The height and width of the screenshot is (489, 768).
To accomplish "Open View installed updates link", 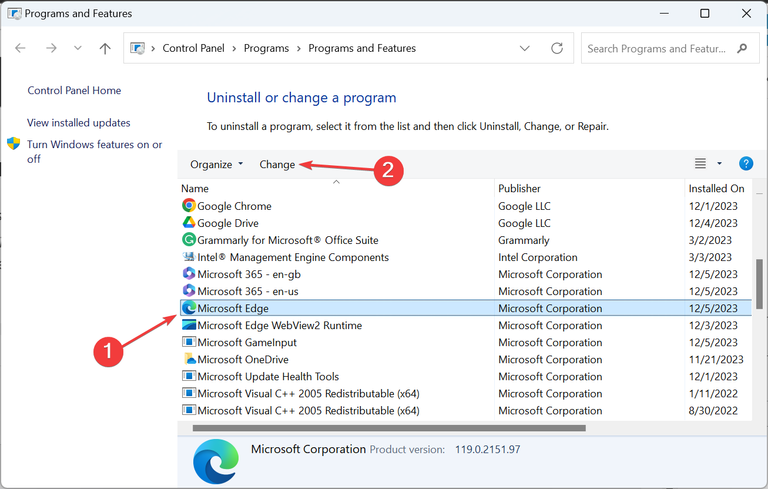I will click(79, 123).
